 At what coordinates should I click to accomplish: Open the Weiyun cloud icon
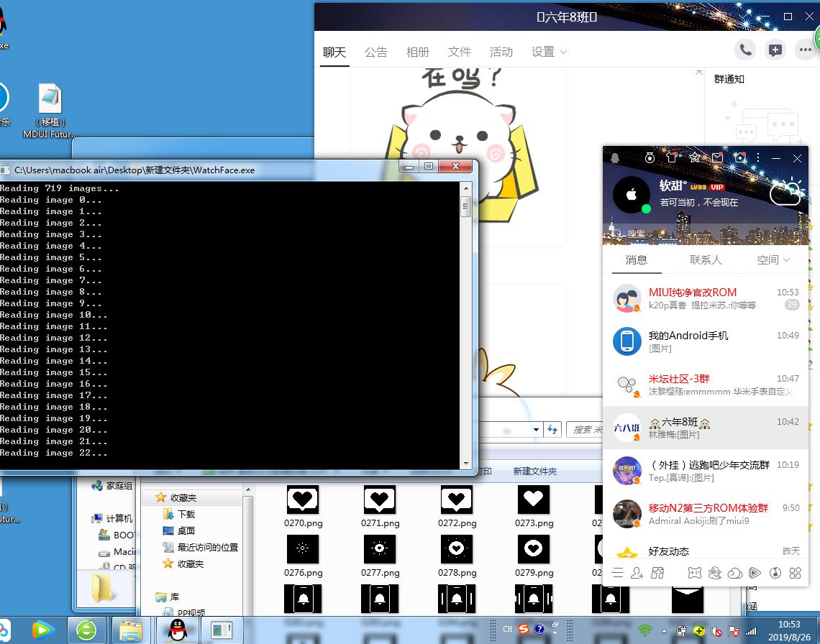click(x=734, y=574)
